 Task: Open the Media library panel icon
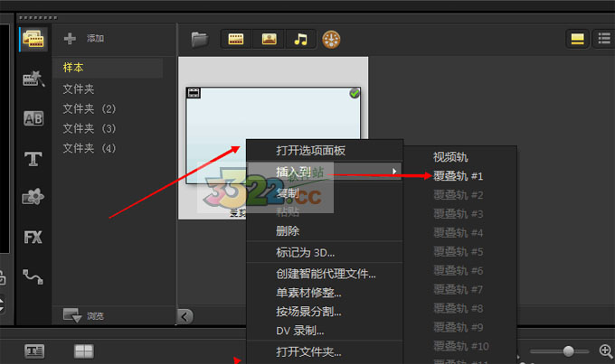(x=33, y=40)
